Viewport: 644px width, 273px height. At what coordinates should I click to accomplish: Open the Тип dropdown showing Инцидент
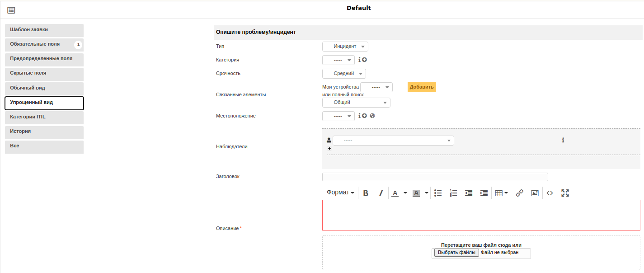pos(345,47)
